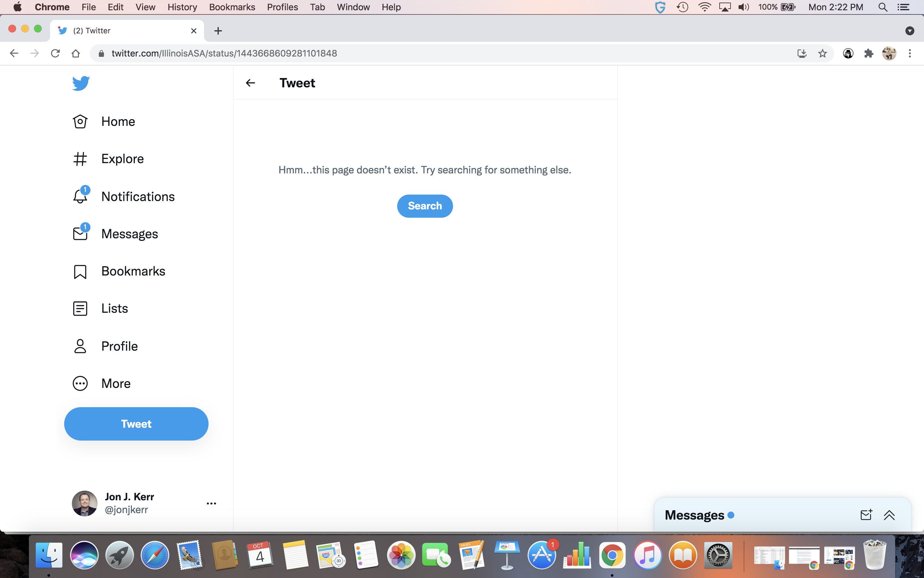This screenshot has height=578, width=924.
Task: Open Spotlight search magnifier
Action: tap(883, 7)
